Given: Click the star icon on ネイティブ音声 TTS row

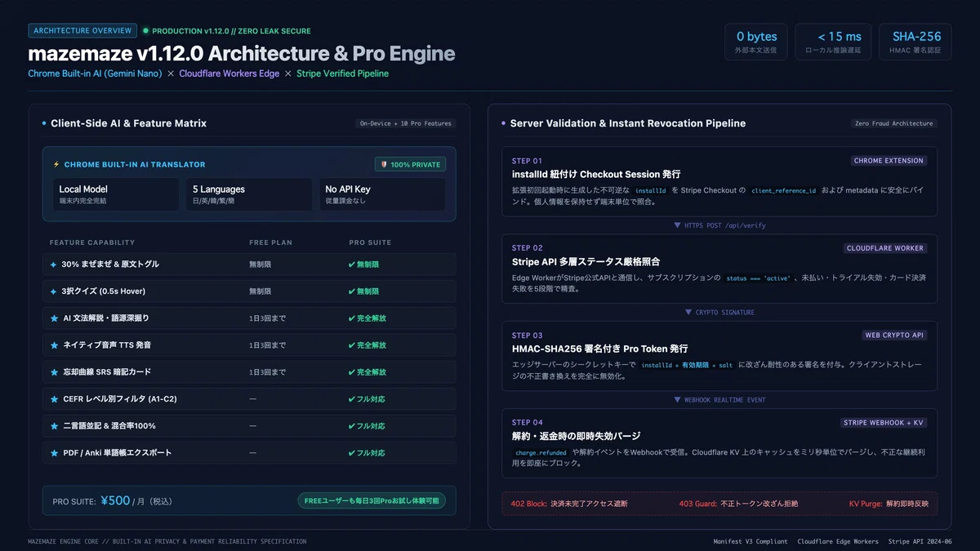Looking at the screenshot, I should pos(54,345).
